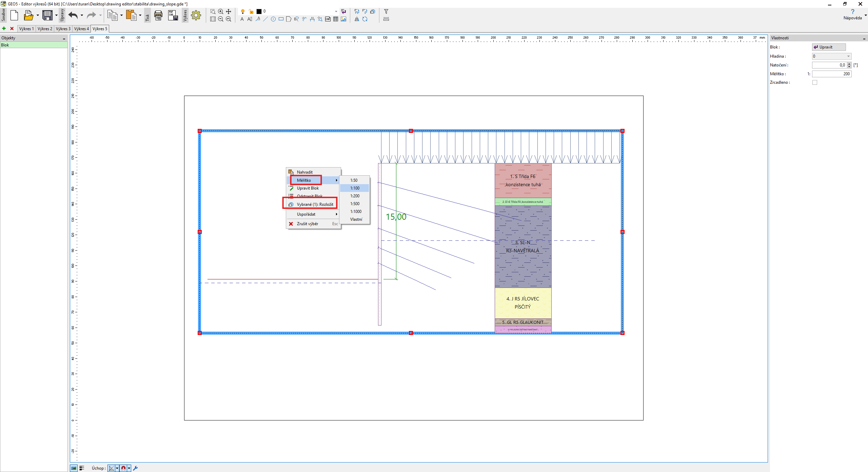The width and height of the screenshot is (868, 472).
Task: Click the wrench snap settings icon
Action: 136,468
